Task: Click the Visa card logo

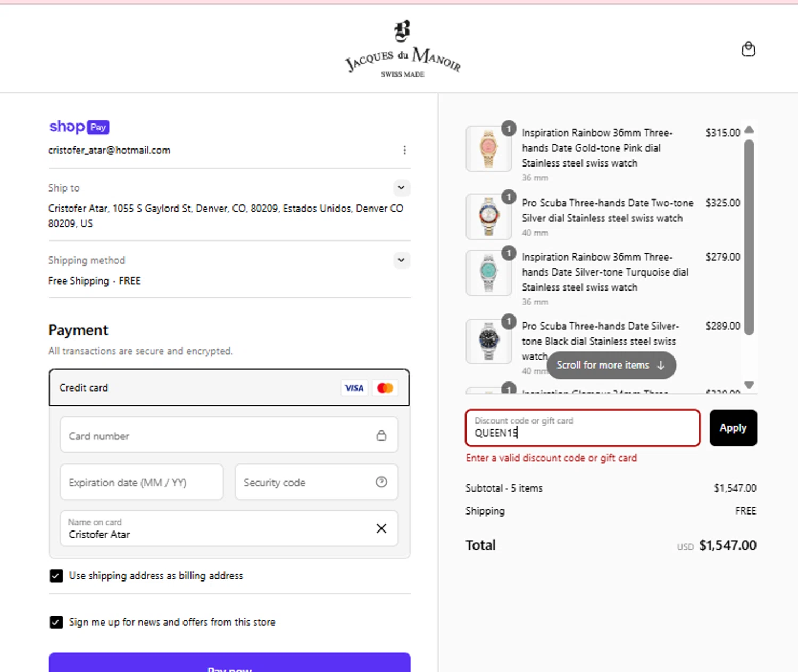Action: coord(354,388)
